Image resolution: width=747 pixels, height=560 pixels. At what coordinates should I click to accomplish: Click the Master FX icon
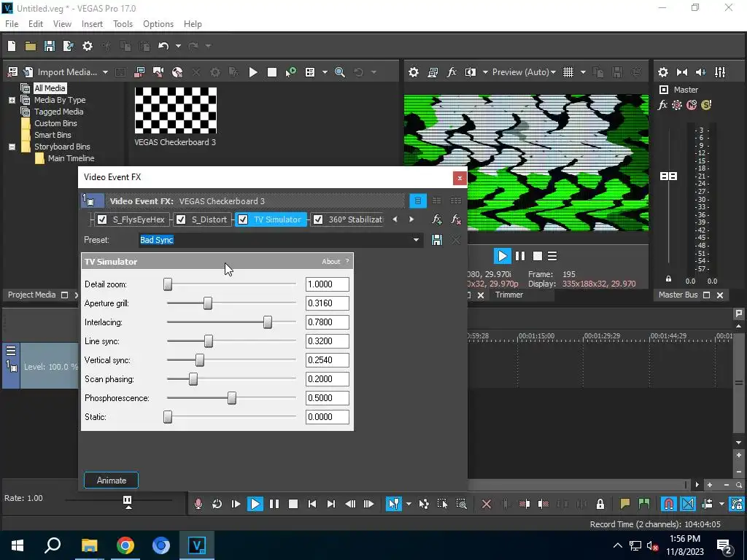pos(662,105)
